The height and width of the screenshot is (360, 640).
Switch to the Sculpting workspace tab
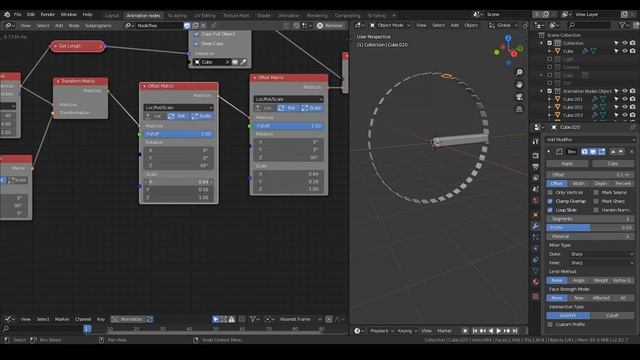tap(177, 16)
